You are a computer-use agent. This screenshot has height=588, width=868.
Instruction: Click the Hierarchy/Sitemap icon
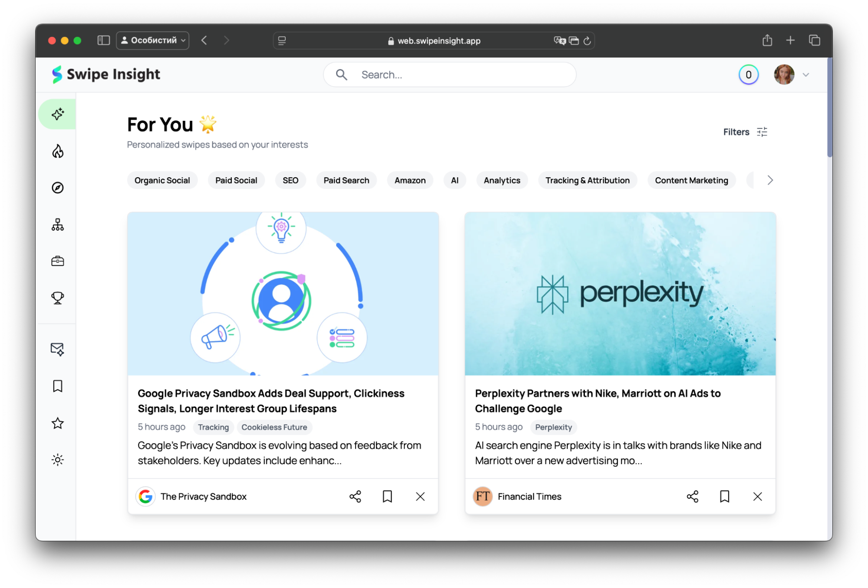click(x=58, y=225)
